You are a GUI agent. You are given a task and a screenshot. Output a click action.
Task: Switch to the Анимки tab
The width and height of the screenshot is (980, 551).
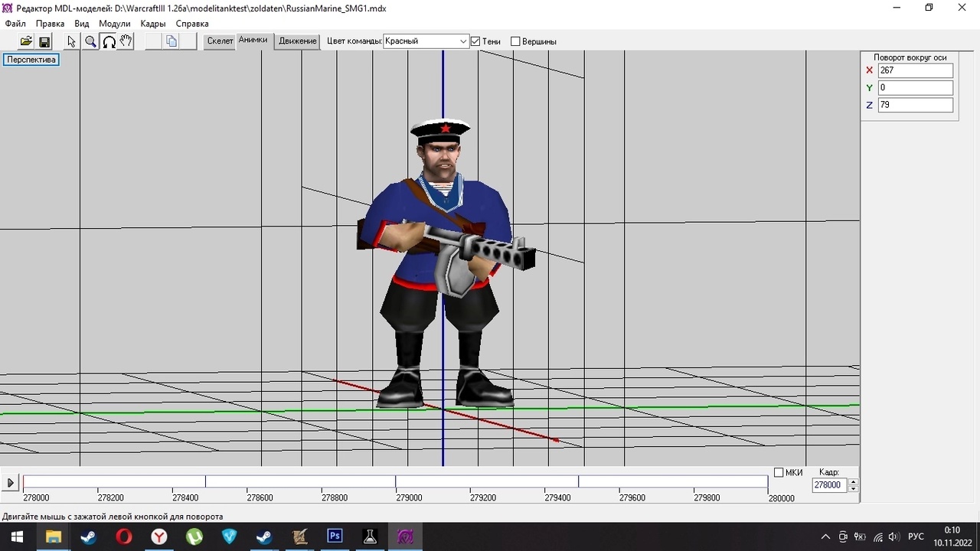point(253,41)
